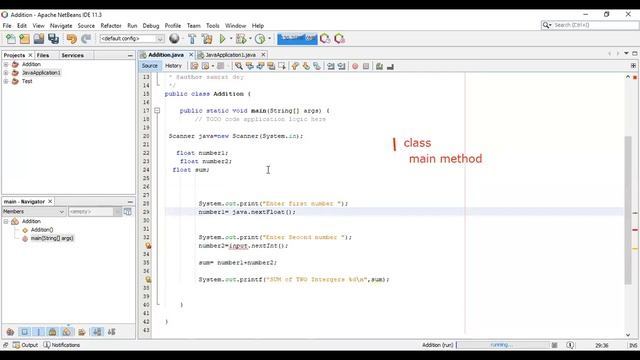Click the Shift Line Left icon in editor toolbar

point(331,66)
